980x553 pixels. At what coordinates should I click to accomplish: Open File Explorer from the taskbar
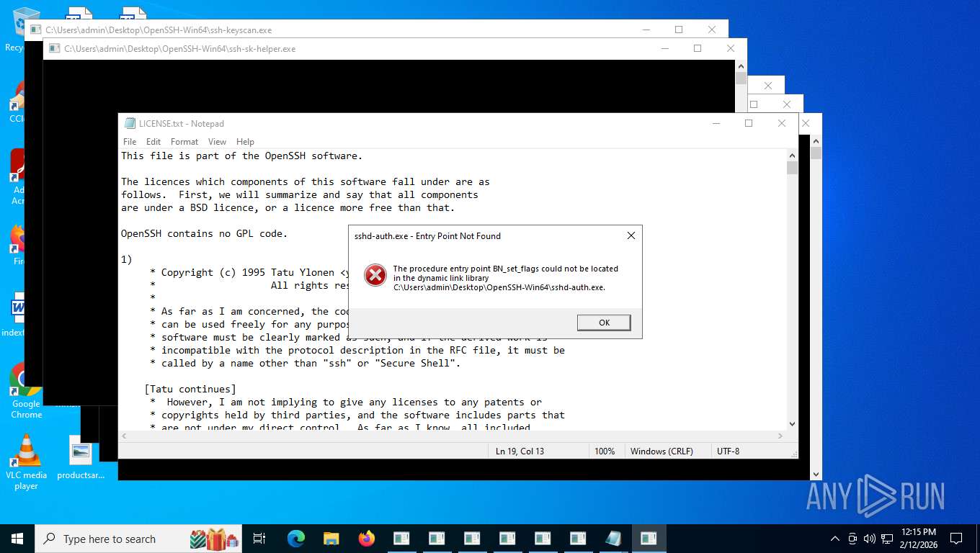click(331, 539)
